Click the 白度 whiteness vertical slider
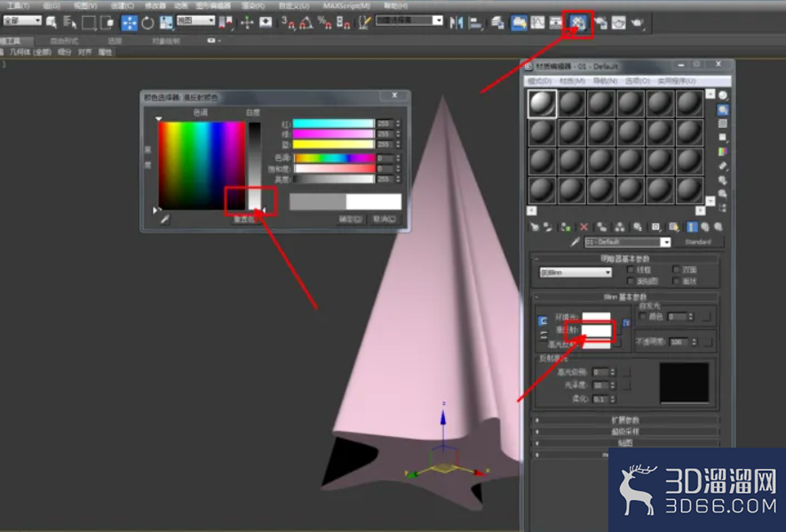This screenshot has width=786, height=532. (255, 165)
